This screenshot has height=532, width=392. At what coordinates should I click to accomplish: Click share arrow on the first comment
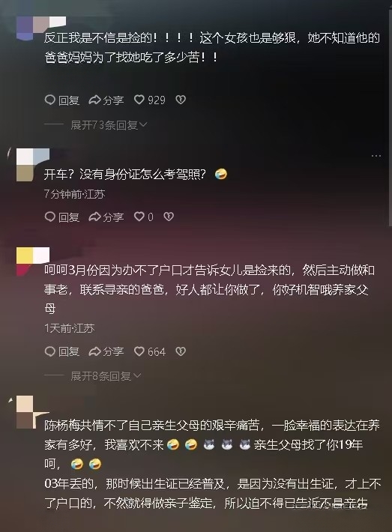106,100
